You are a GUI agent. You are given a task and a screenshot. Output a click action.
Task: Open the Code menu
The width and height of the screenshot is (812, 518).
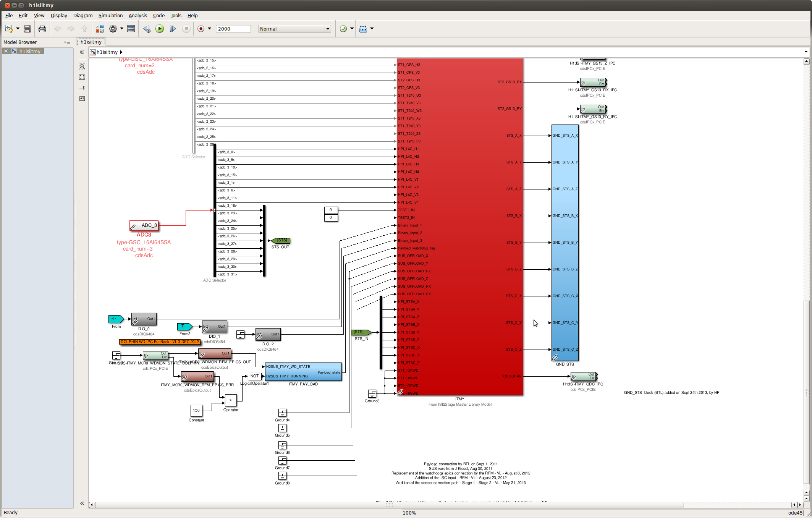pos(159,15)
